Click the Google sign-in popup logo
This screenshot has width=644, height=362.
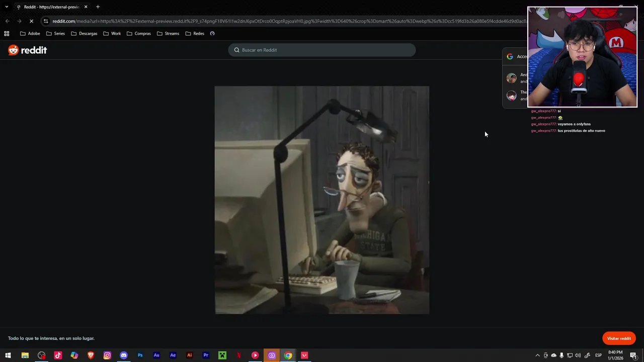pos(510,56)
